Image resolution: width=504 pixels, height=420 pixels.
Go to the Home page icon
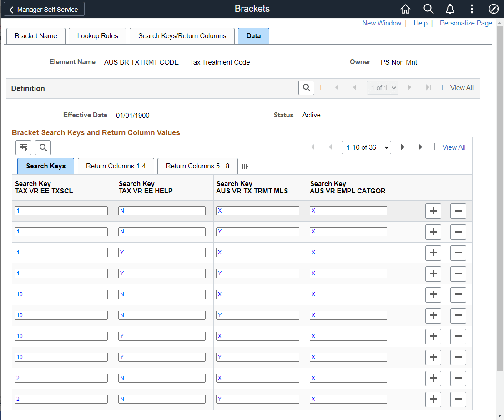click(x=405, y=9)
